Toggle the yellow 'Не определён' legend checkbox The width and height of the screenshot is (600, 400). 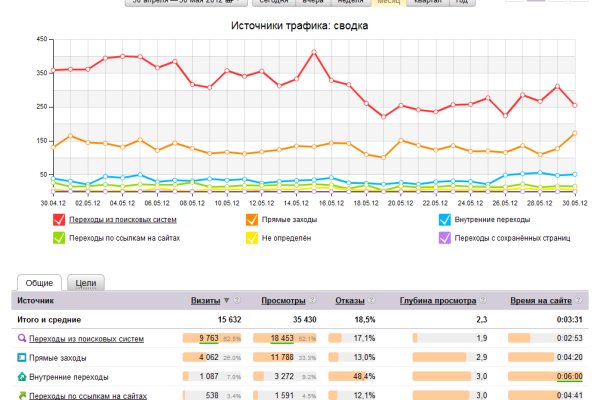click(x=250, y=238)
